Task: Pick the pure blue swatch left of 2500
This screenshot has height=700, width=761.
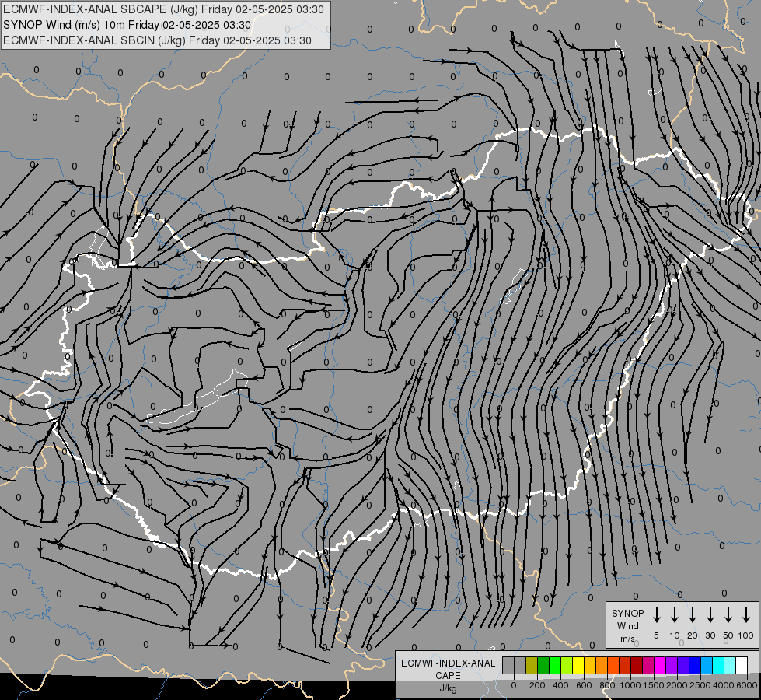Action: coord(694,665)
